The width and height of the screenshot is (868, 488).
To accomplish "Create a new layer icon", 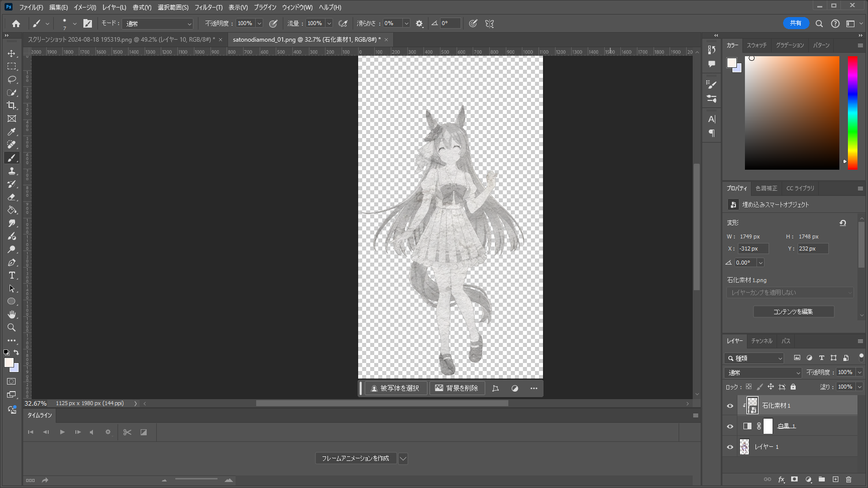I will (x=835, y=479).
